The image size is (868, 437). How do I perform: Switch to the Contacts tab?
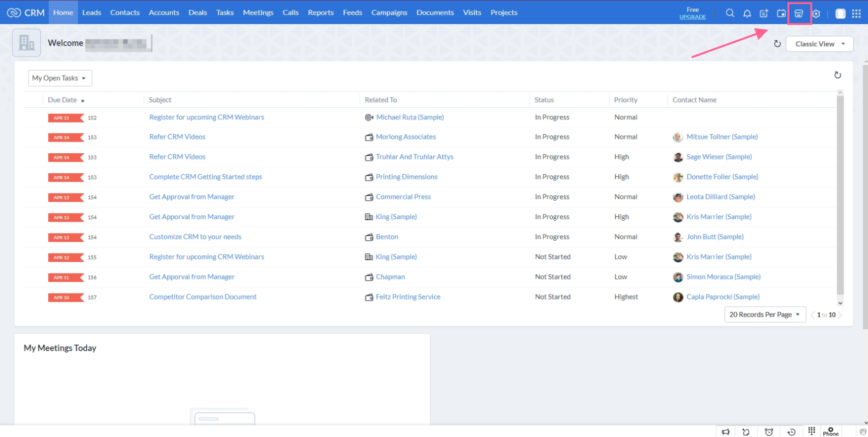pyautogui.click(x=125, y=12)
